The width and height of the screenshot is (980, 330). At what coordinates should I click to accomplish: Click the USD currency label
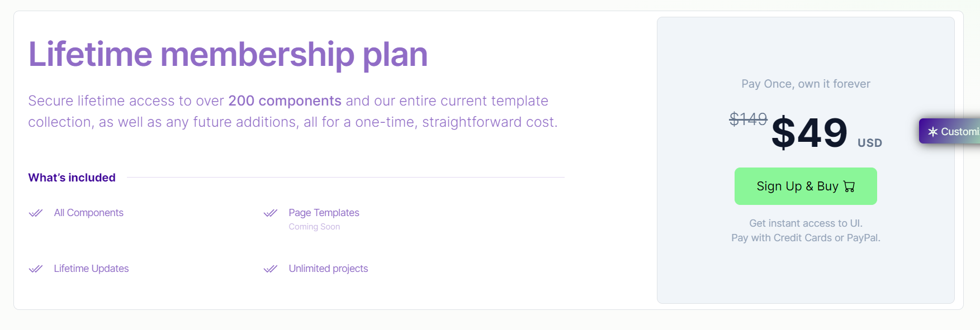pyautogui.click(x=869, y=143)
